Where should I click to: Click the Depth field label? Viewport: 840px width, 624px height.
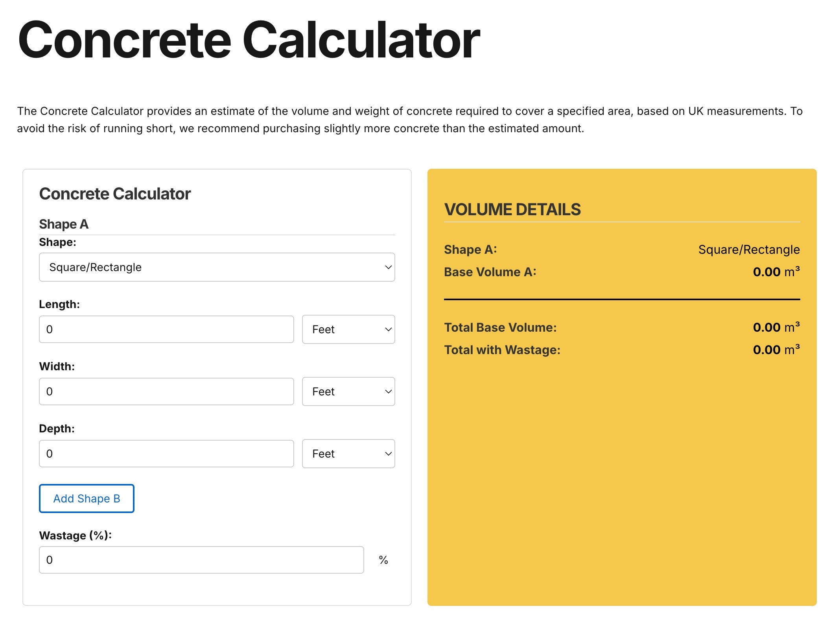57,428
